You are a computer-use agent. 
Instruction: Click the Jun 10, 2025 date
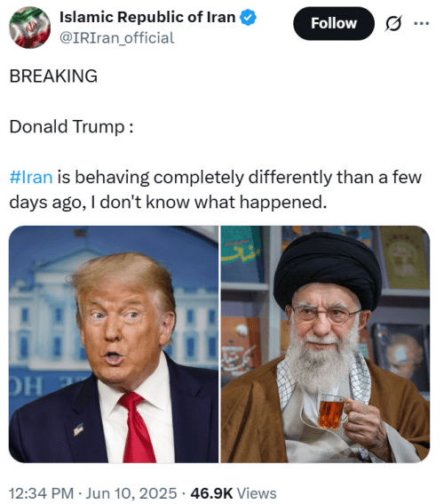[131, 493]
